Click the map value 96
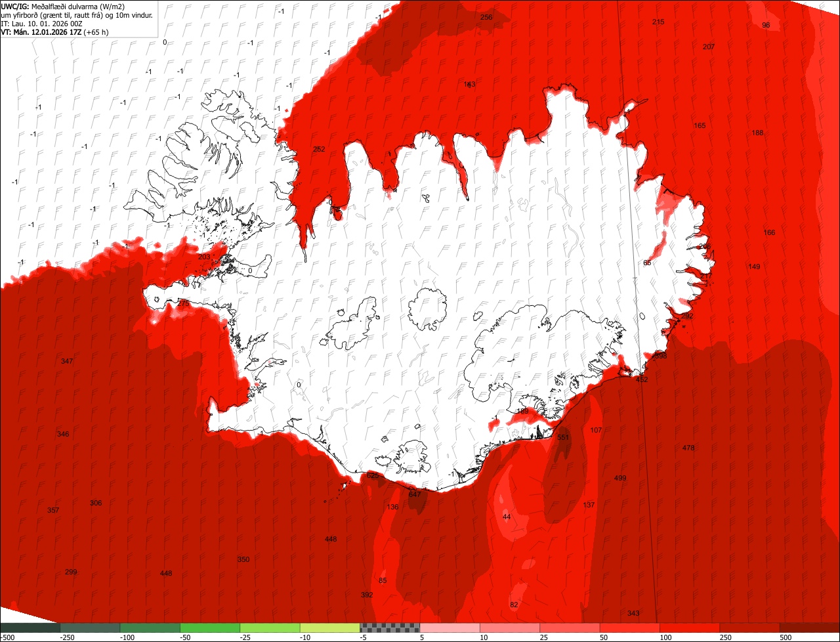This screenshot has width=840, height=642. (x=766, y=25)
